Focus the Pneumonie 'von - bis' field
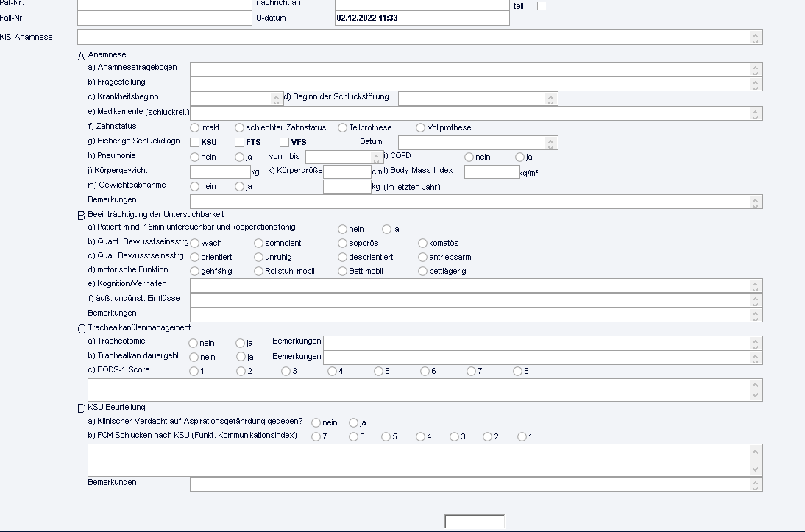This screenshot has height=532, width=805. point(344,157)
